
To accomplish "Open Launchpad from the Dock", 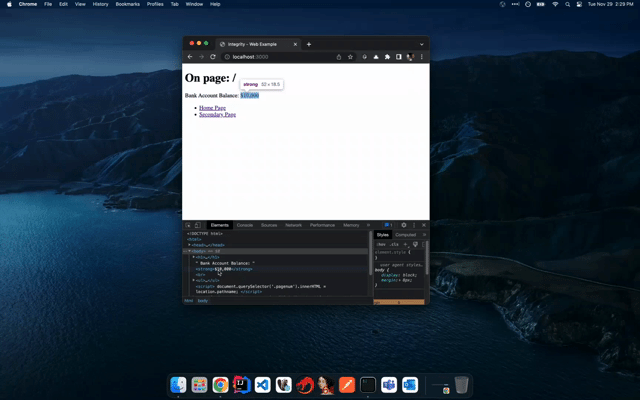I will click(x=200, y=385).
